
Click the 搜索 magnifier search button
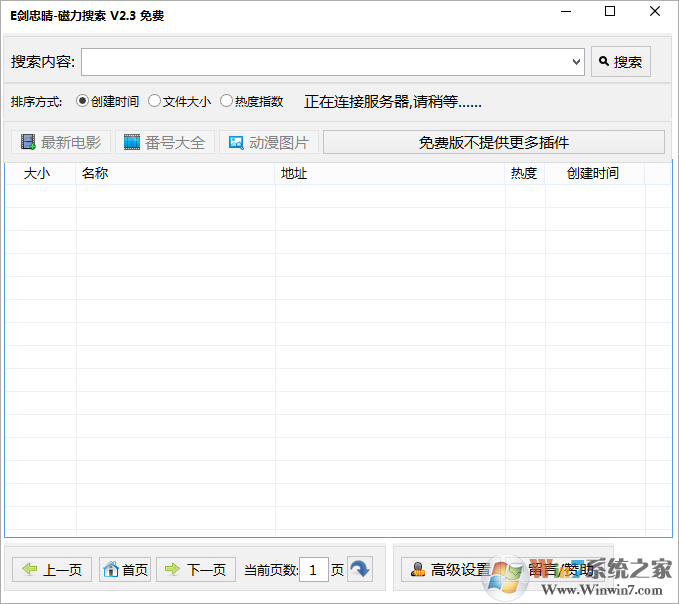(x=620, y=62)
